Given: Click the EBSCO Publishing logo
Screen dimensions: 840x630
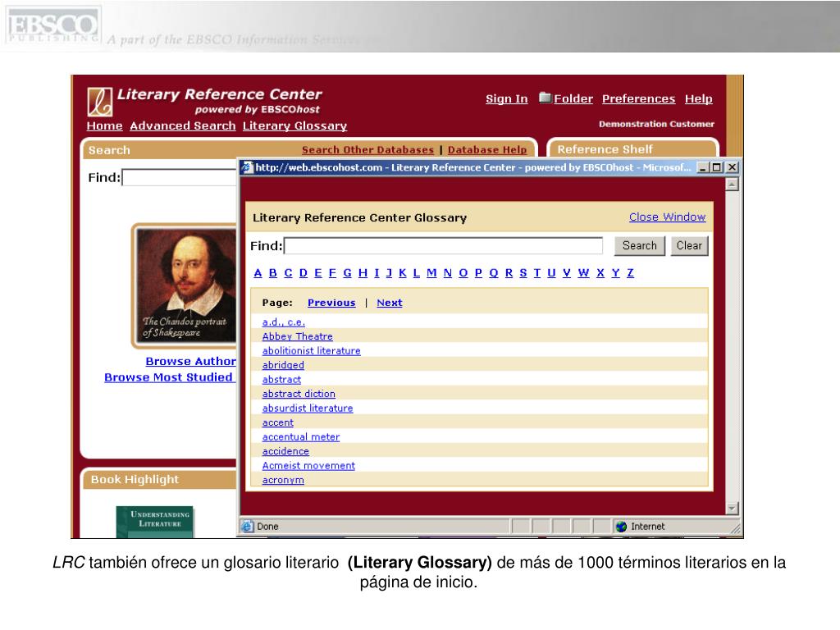Looking at the screenshot, I should coord(52,25).
